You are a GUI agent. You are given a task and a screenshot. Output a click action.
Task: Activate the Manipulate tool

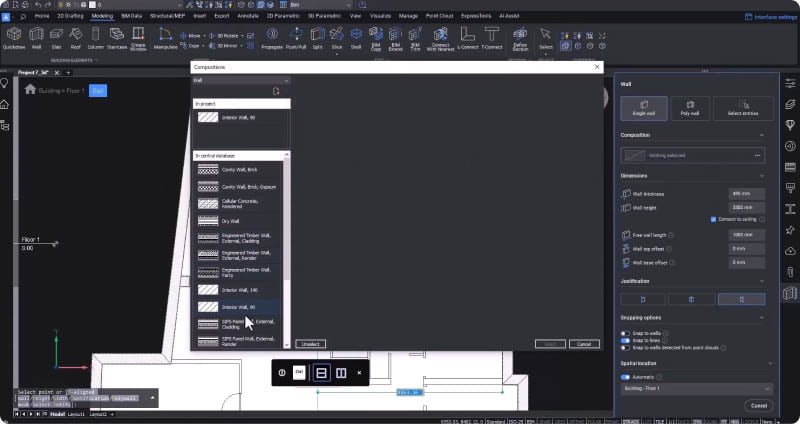165,38
